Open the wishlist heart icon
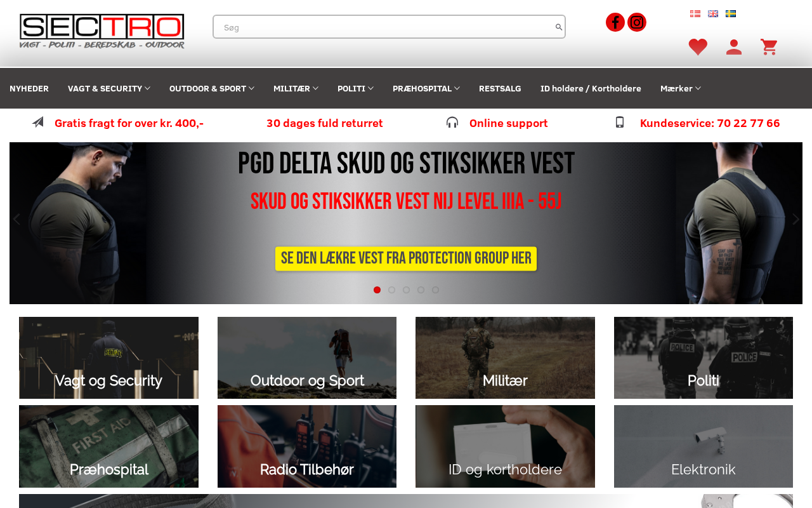This screenshot has height=508, width=812. [x=698, y=47]
